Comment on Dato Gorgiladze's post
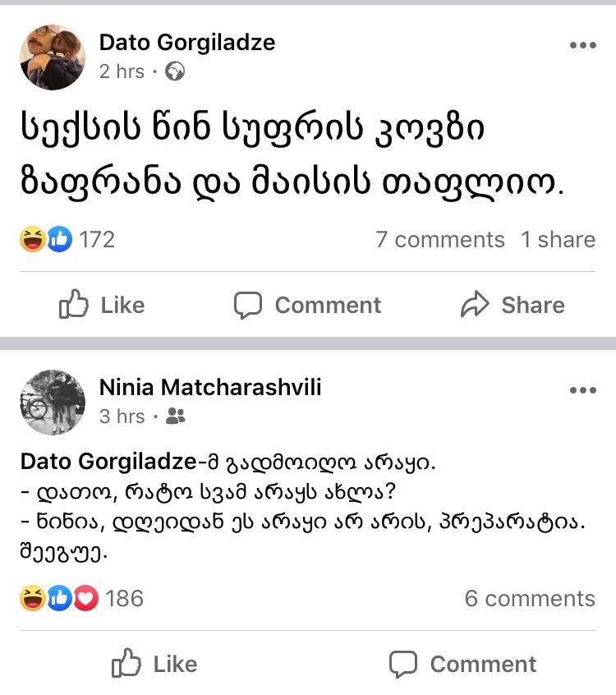 (x=307, y=306)
